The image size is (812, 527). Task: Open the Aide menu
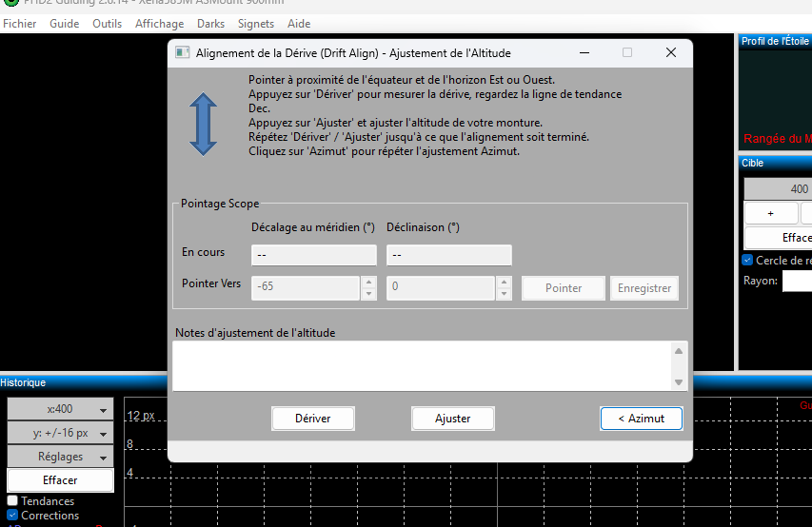pos(299,24)
